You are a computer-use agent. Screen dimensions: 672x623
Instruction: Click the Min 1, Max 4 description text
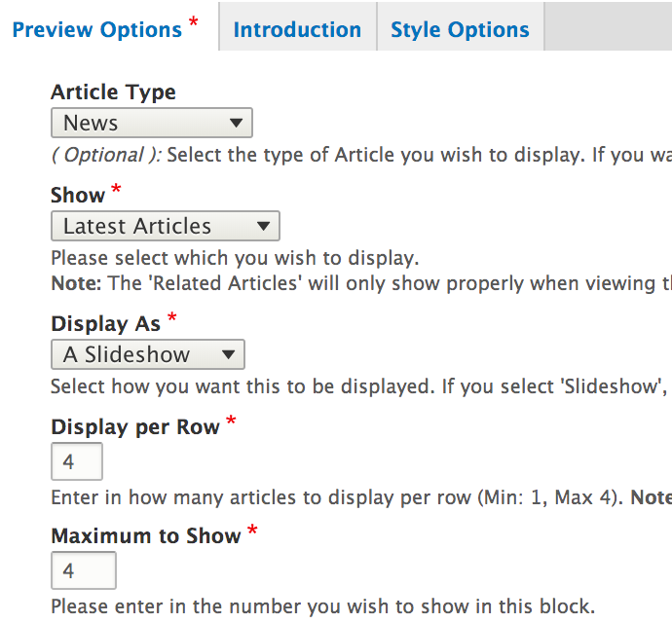360,498
